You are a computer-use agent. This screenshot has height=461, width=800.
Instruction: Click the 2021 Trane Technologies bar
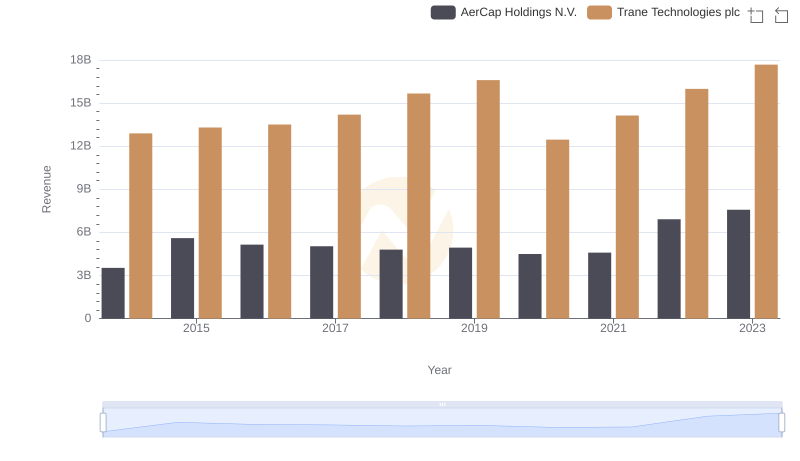[x=627, y=217]
